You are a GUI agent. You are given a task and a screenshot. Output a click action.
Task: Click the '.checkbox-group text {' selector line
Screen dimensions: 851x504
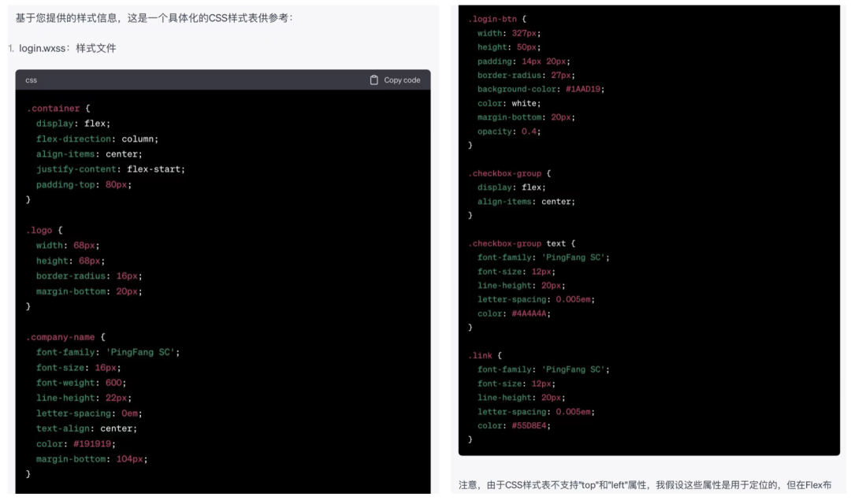[522, 243]
